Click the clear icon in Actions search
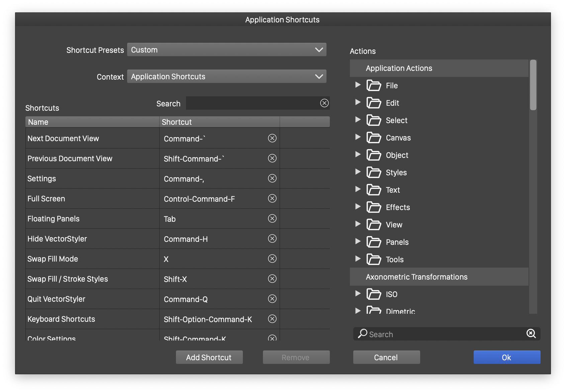Screen dimensions: 566x392 531,333
